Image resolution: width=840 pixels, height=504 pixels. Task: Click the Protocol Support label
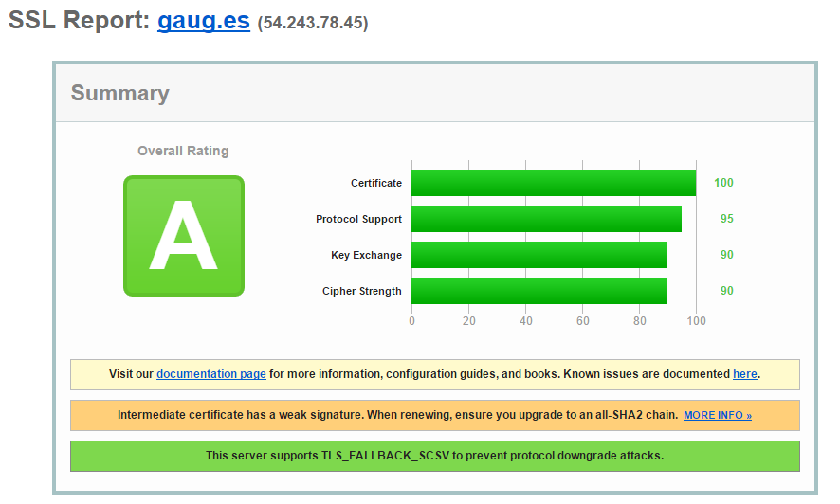point(358,219)
